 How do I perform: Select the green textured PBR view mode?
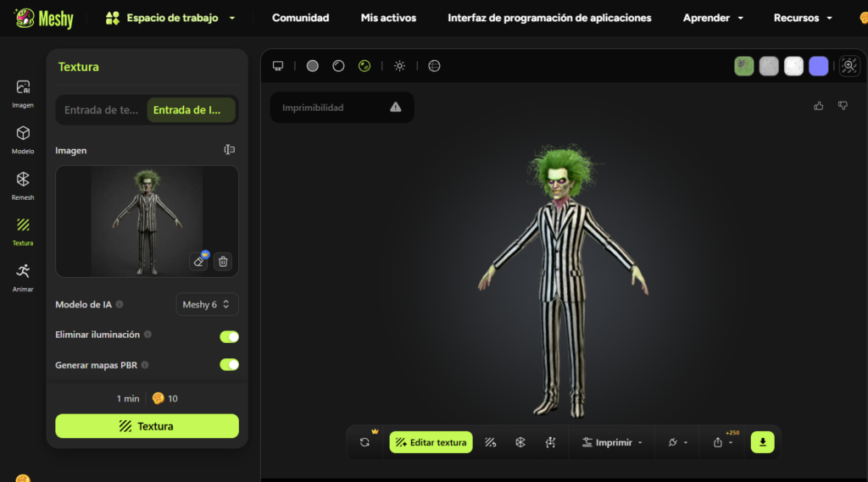coord(364,66)
